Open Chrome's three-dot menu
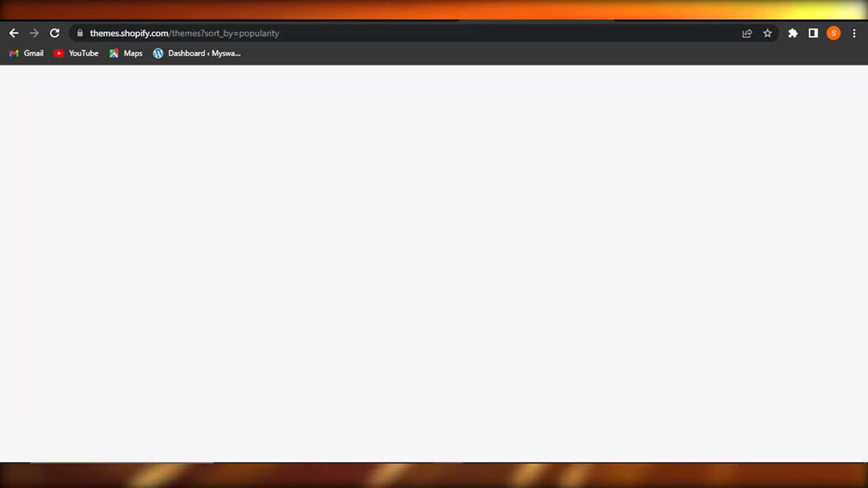The height and width of the screenshot is (488, 868). (x=854, y=33)
